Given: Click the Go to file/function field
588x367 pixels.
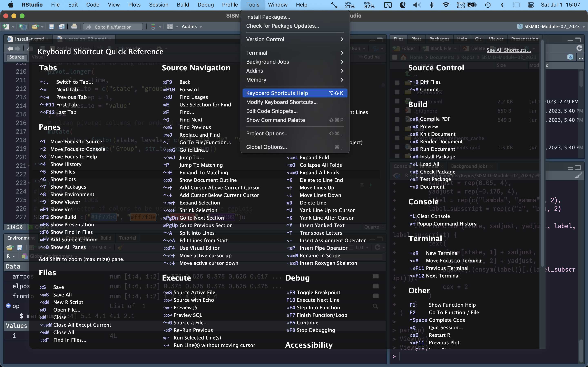Looking at the screenshot, I should tap(113, 27).
